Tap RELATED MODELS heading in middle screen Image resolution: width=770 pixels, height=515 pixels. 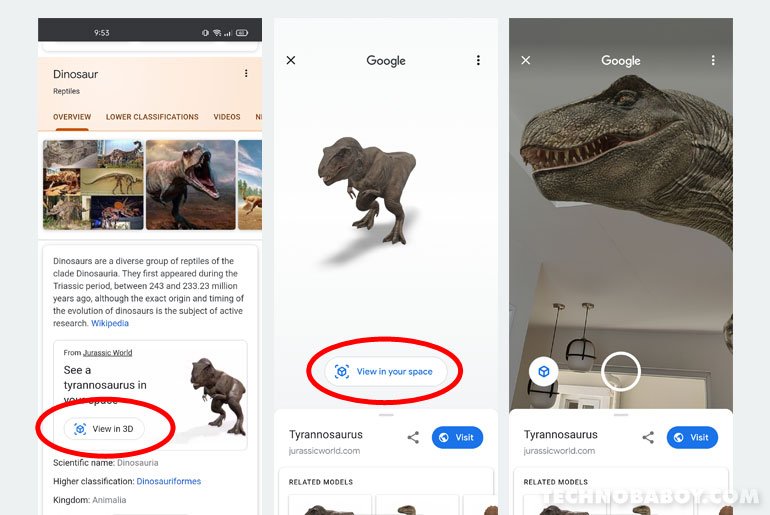tap(321, 482)
